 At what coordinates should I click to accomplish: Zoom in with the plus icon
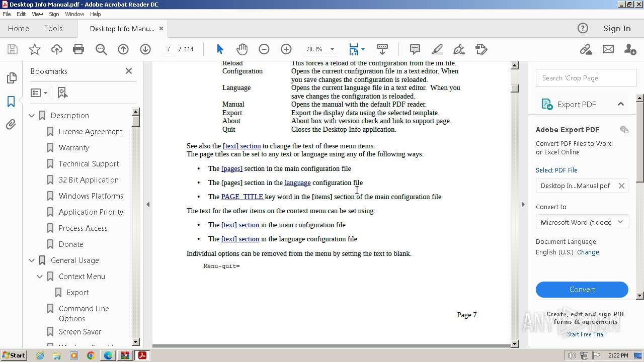tap(286, 49)
